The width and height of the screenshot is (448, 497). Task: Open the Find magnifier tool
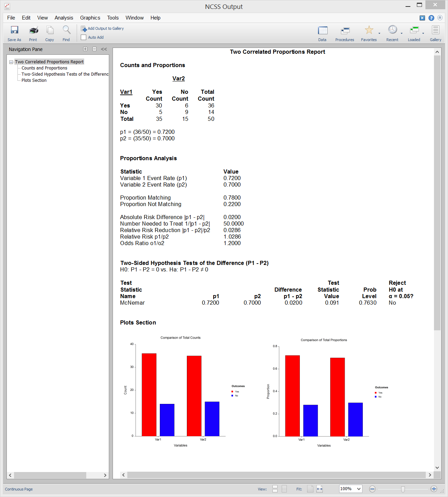point(66,30)
